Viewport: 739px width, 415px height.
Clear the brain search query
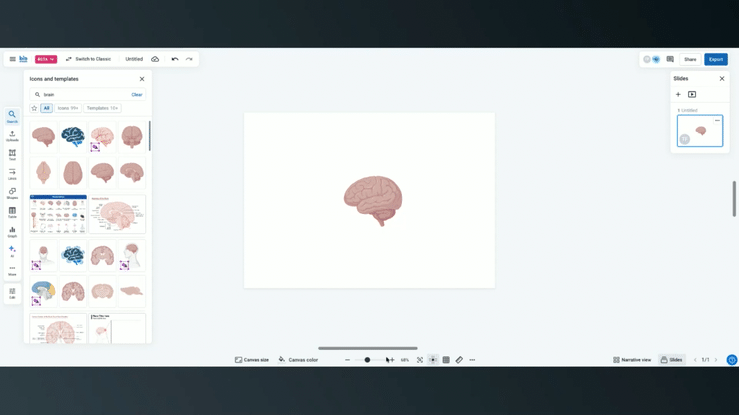point(137,95)
